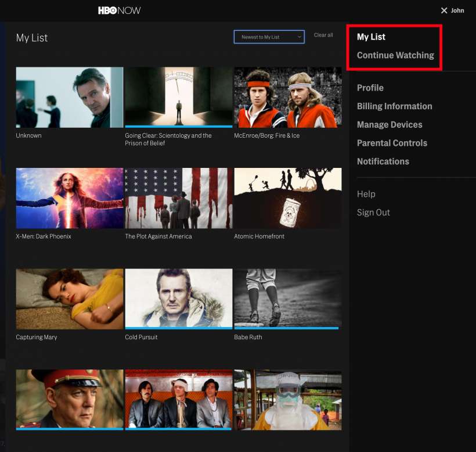The width and height of the screenshot is (476, 452).
Task: Open the Cold Pursuit thumbnail
Action: 179,299
